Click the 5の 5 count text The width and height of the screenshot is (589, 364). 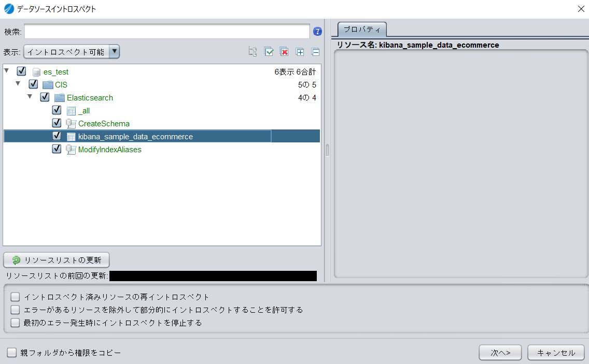tap(307, 85)
